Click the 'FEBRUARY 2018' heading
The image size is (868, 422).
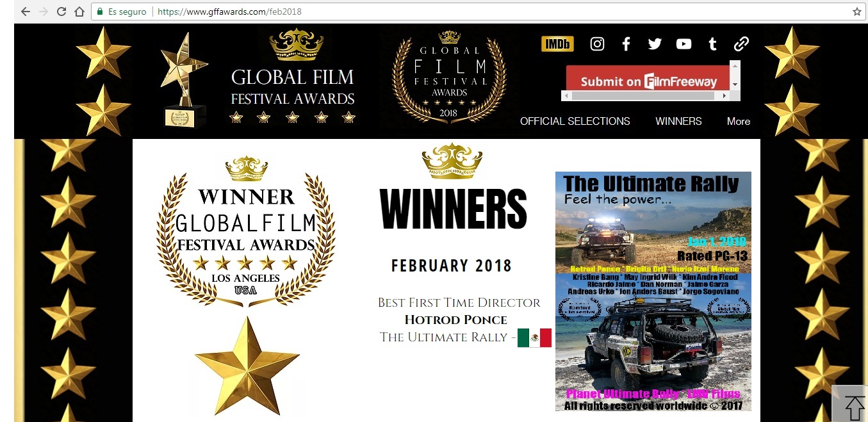452,266
